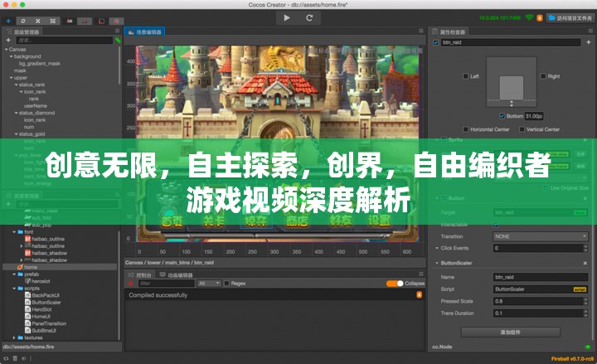Select the heroslot prefab asset
This screenshot has height=364, width=597.
pos(41,281)
